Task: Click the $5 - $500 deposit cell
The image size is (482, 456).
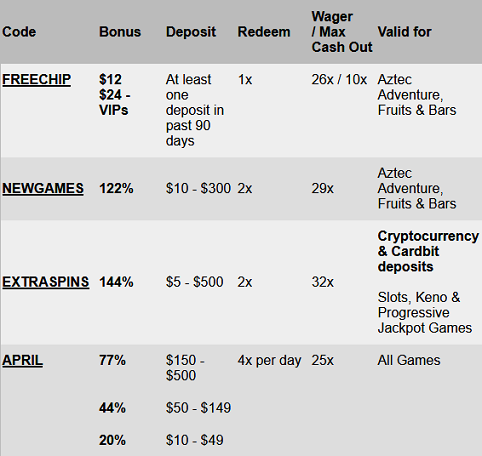Action: [195, 282]
